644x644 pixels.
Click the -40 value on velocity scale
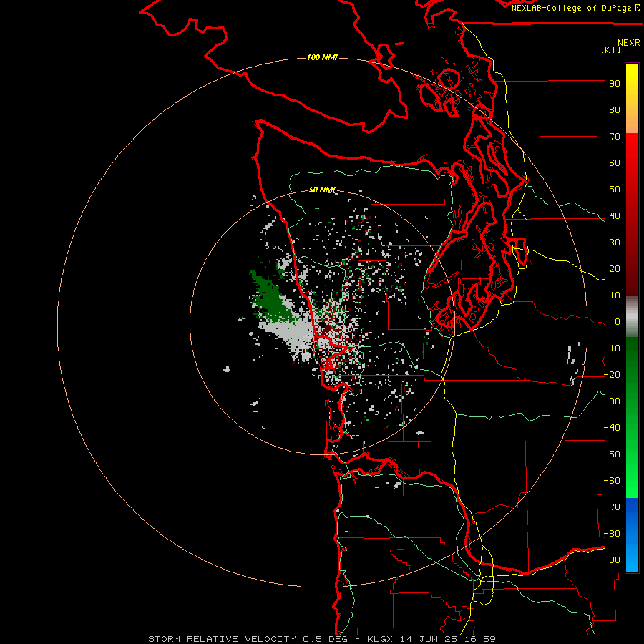(x=612, y=428)
